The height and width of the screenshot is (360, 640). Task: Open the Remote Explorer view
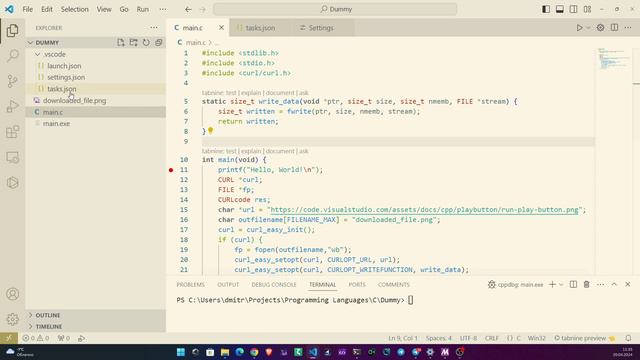13,157
